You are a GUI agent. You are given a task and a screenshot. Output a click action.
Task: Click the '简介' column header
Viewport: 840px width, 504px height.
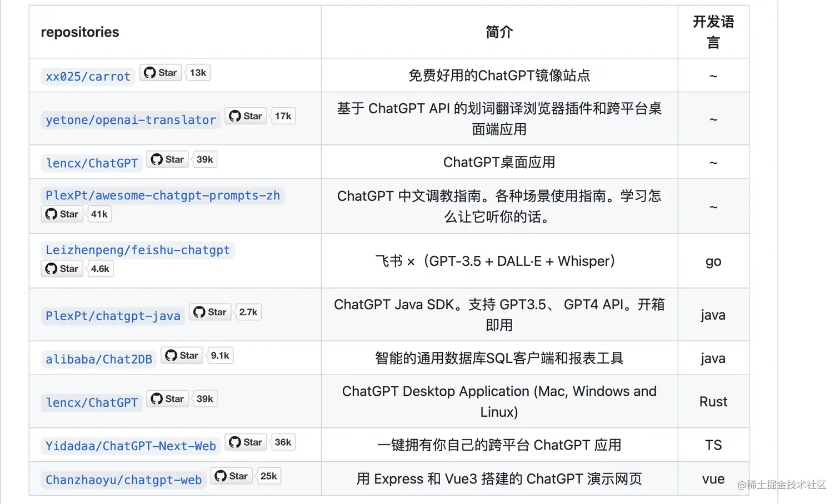point(499,32)
